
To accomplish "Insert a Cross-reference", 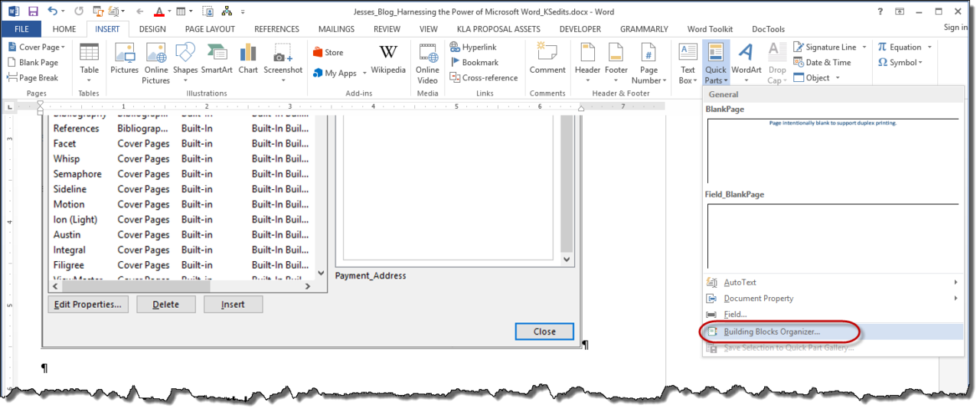I will pos(484,77).
